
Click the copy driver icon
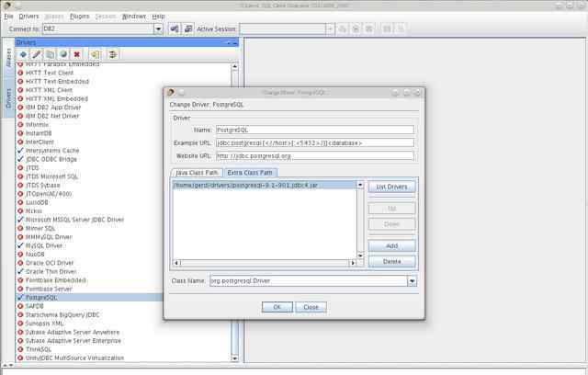[x=50, y=54]
